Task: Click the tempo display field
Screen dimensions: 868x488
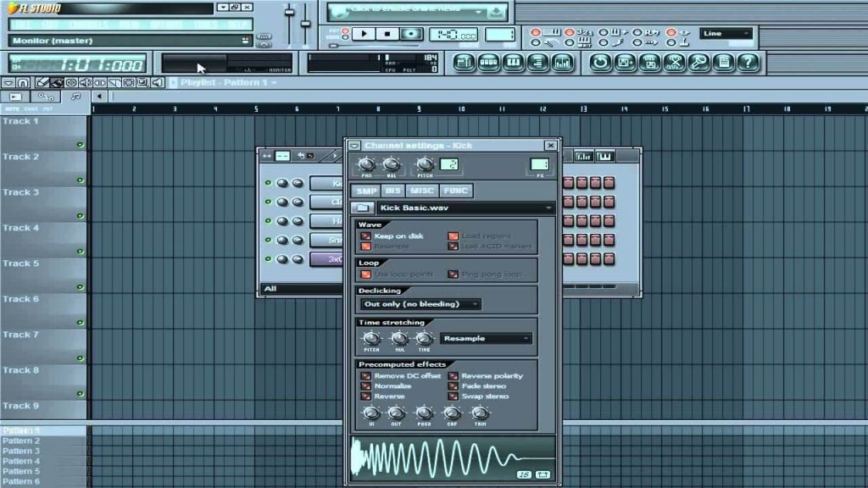Action: coord(453,35)
